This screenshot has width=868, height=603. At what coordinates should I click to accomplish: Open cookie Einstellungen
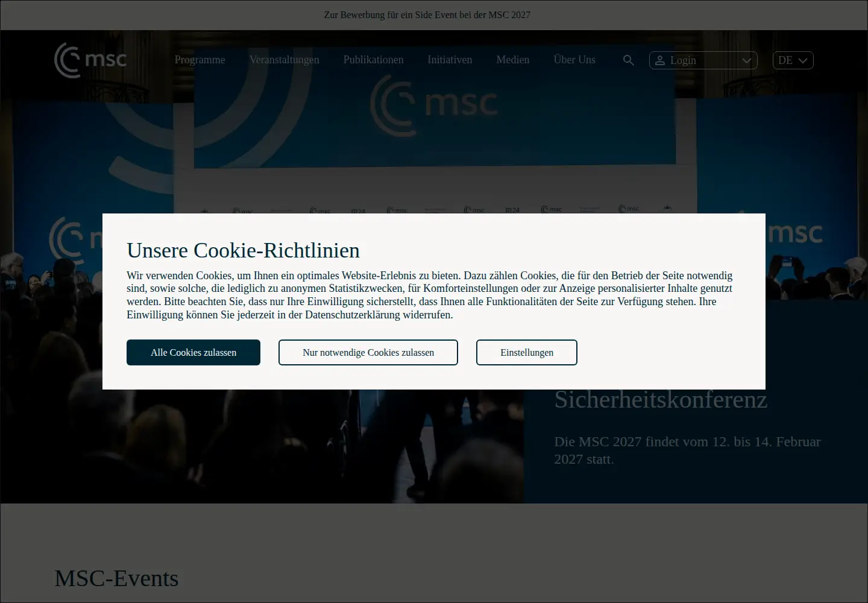[x=527, y=352]
